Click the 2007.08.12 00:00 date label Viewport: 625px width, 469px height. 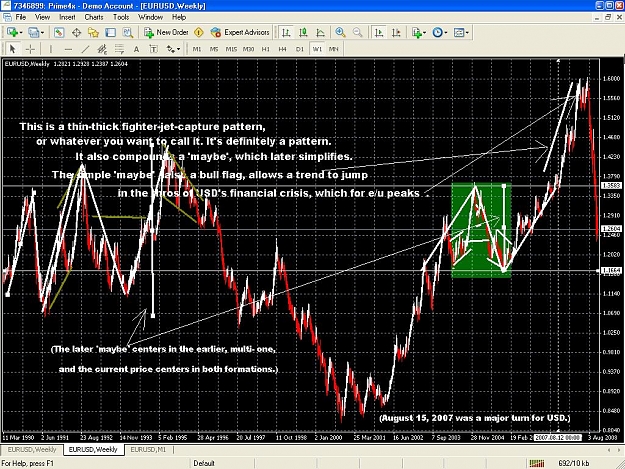558,437
